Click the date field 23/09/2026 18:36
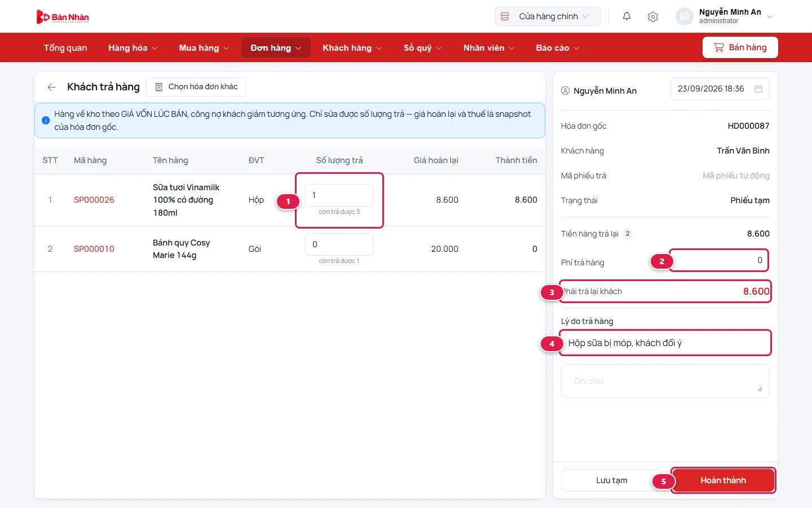 click(x=720, y=89)
